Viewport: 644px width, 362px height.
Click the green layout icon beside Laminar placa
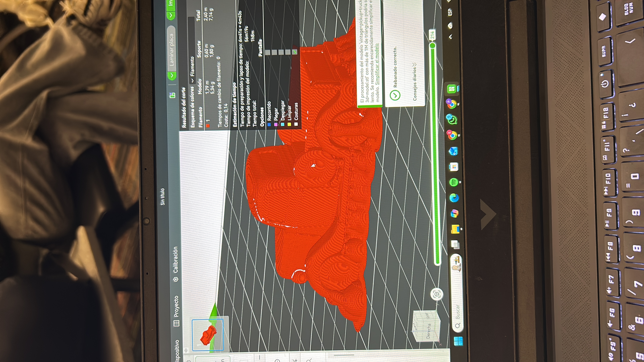tap(173, 95)
